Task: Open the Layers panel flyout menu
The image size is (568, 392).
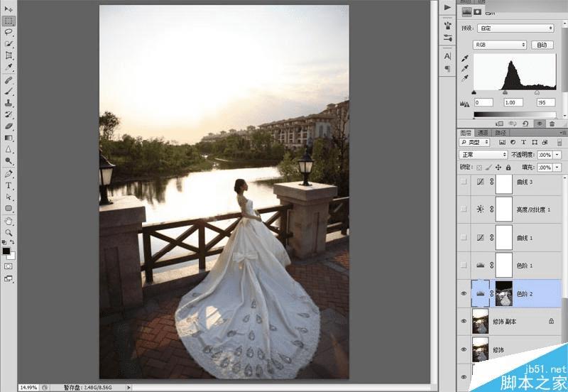Action: point(562,133)
